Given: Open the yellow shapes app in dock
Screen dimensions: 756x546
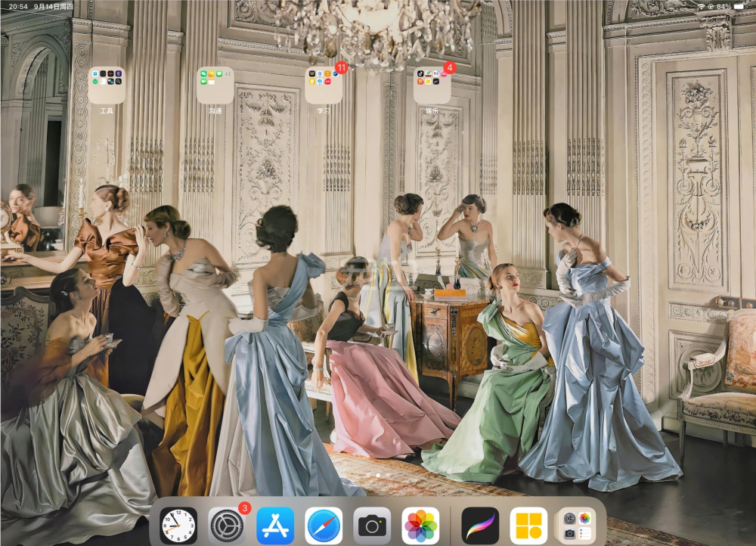Looking at the screenshot, I should pos(528,526).
